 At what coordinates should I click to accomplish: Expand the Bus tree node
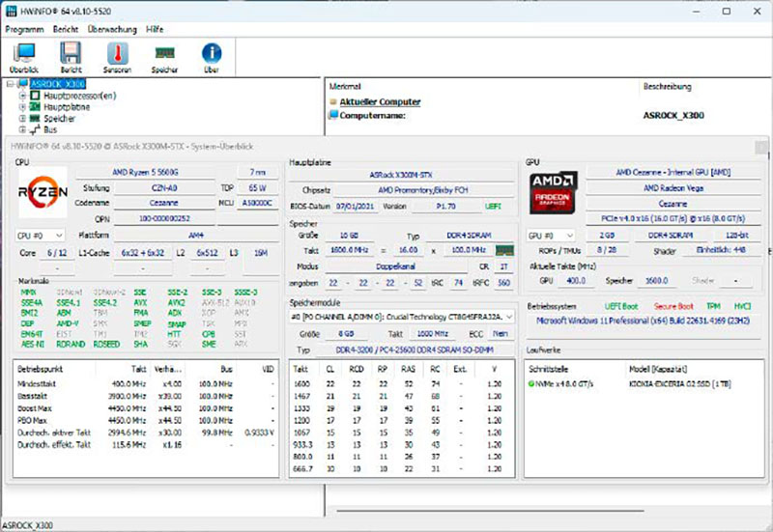23,129
